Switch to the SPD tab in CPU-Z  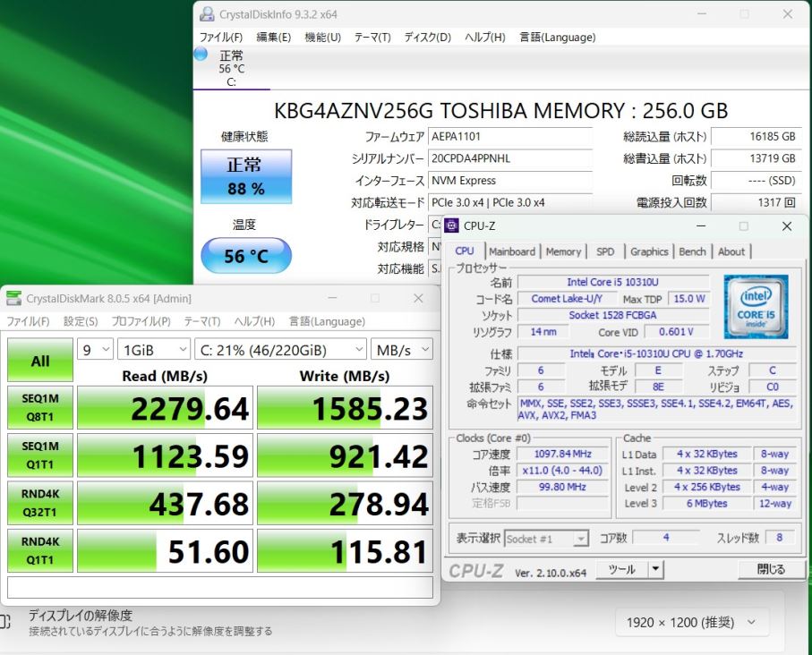point(605,251)
